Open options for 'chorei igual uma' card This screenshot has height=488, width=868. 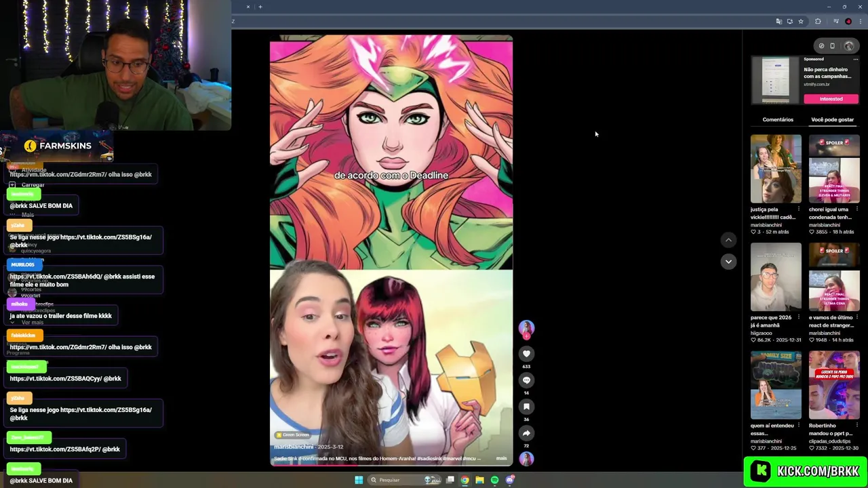[x=856, y=209]
